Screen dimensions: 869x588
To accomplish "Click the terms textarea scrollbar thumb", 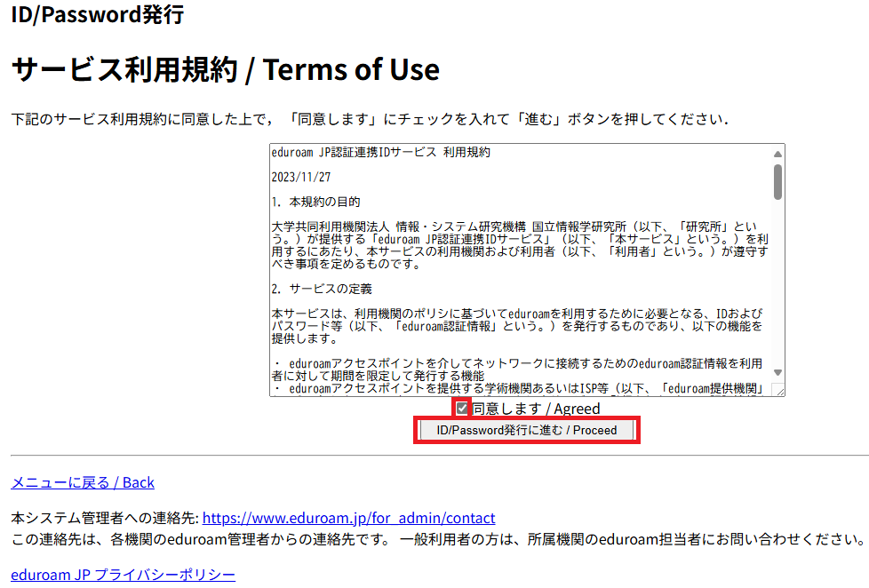I will [777, 182].
